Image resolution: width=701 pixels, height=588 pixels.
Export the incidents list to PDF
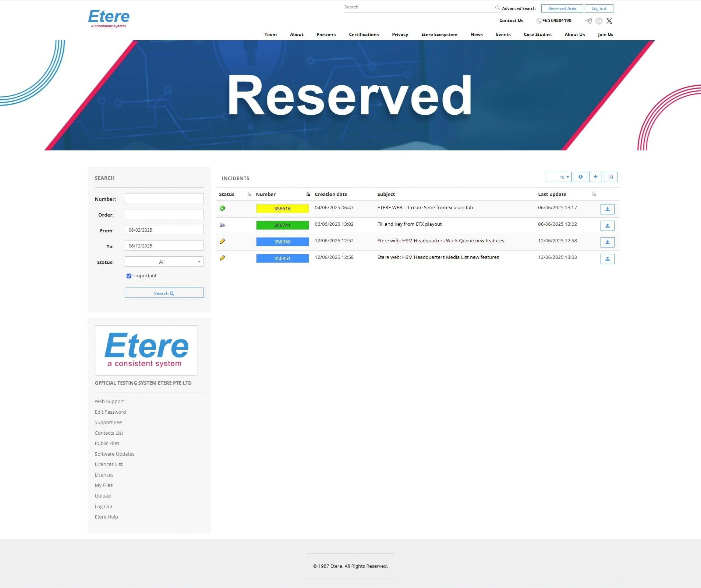click(610, 177)
